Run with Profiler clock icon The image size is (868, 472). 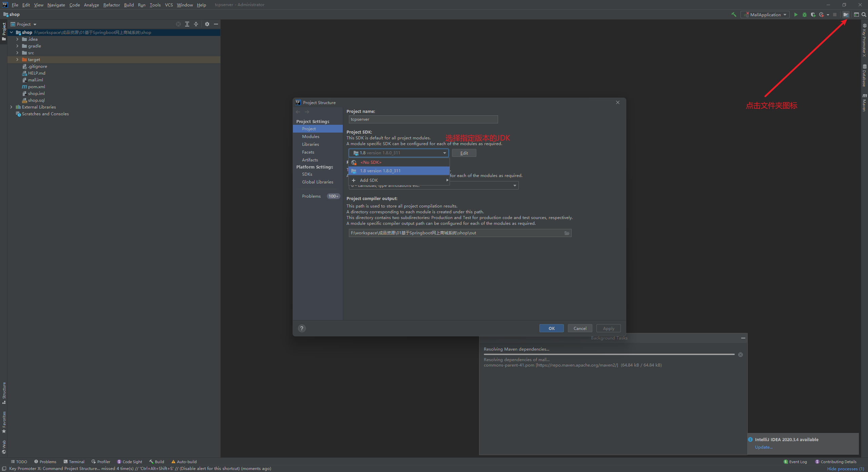[x=821, y=15]
